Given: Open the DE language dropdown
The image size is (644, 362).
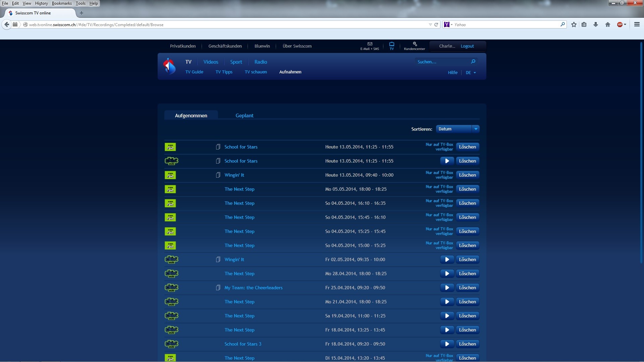Looking at the screenshot, I should pos(471,73).
